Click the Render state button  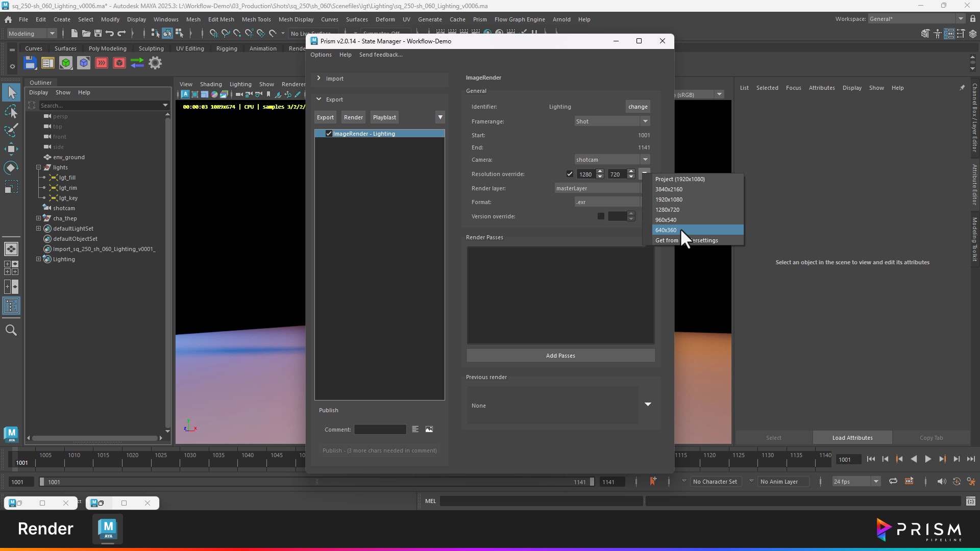pyautogui.click(x=353, y=117)
